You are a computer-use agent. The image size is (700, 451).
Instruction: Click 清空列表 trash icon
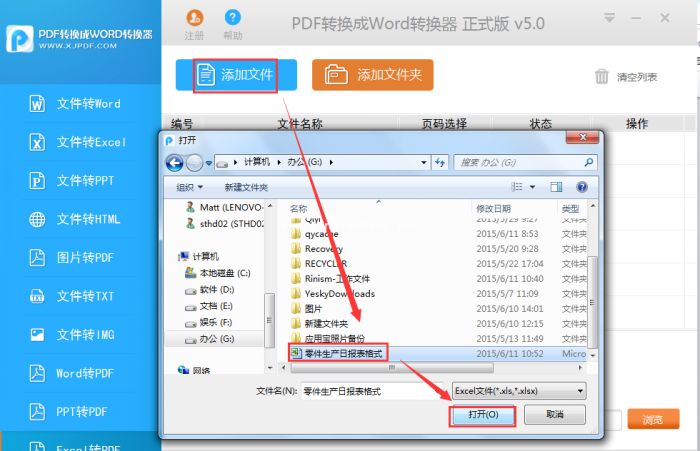tap(601, 76)
